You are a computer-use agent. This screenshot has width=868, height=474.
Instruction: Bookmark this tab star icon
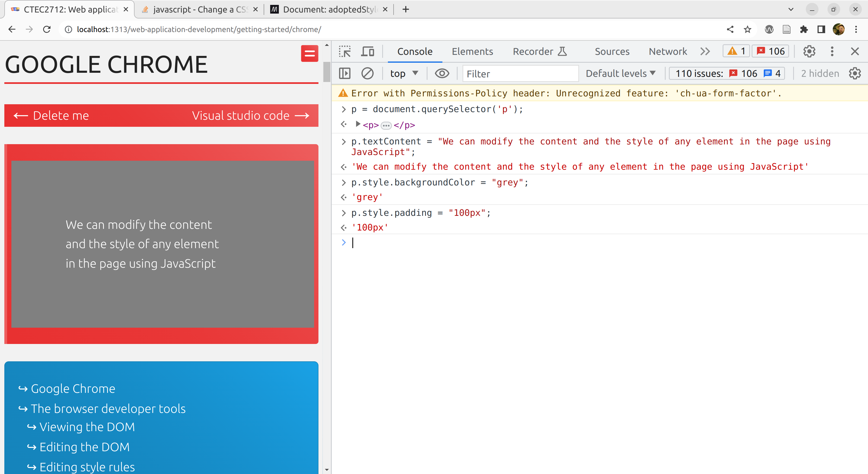[x=747, y=29]
